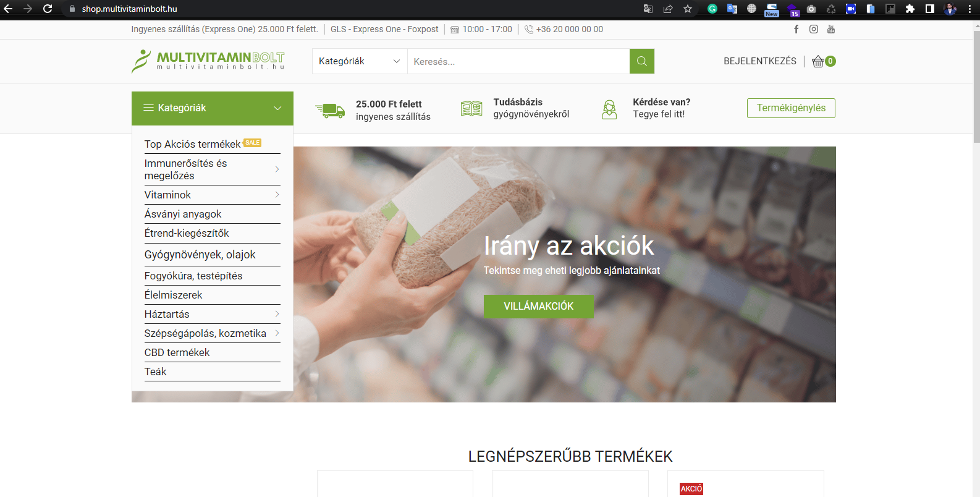Click the Multivitaminbolt logo

[x=208, y=61]
